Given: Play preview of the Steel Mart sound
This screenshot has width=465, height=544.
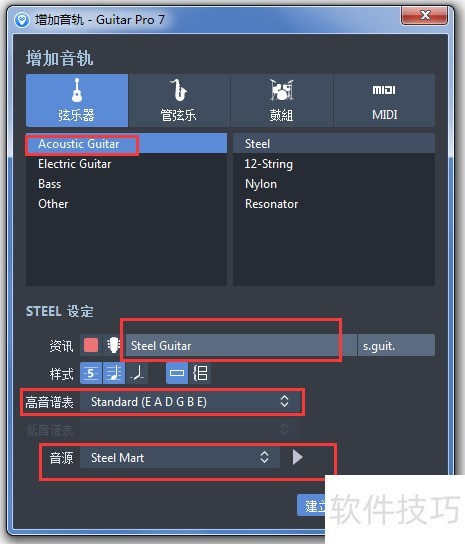Looking at the screenshot, I should tap(297, 457).
